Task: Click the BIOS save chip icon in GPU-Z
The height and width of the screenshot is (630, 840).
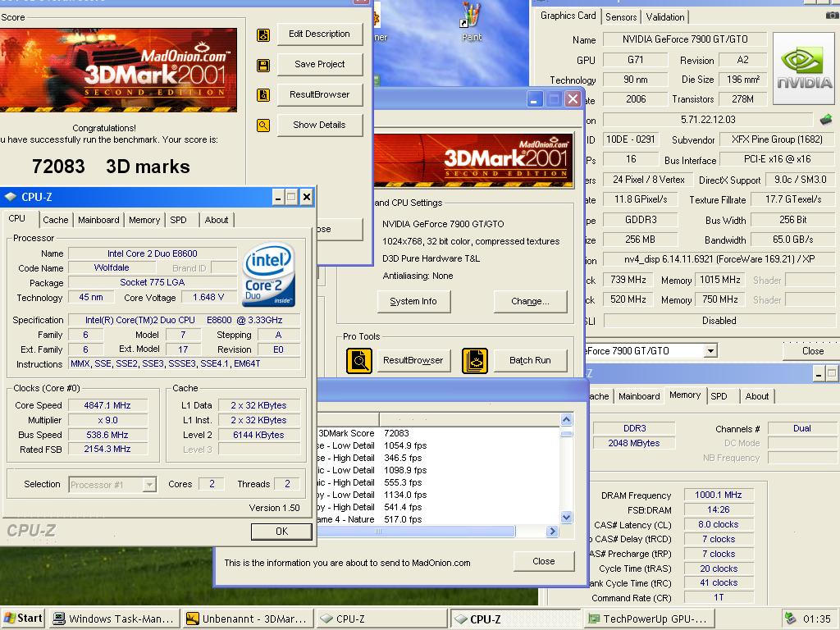Action: coord(826,120)
